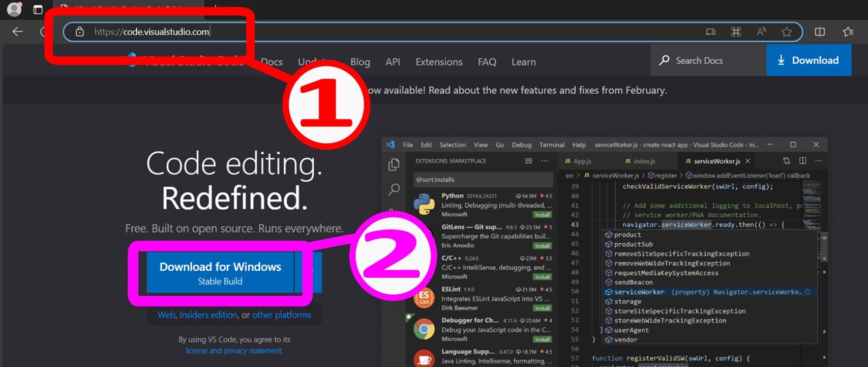Image resolution: width=868 pixels, height=367 pixels.
Task: Install the Debugger for Chrome extension
Action: tap(542, 340)
